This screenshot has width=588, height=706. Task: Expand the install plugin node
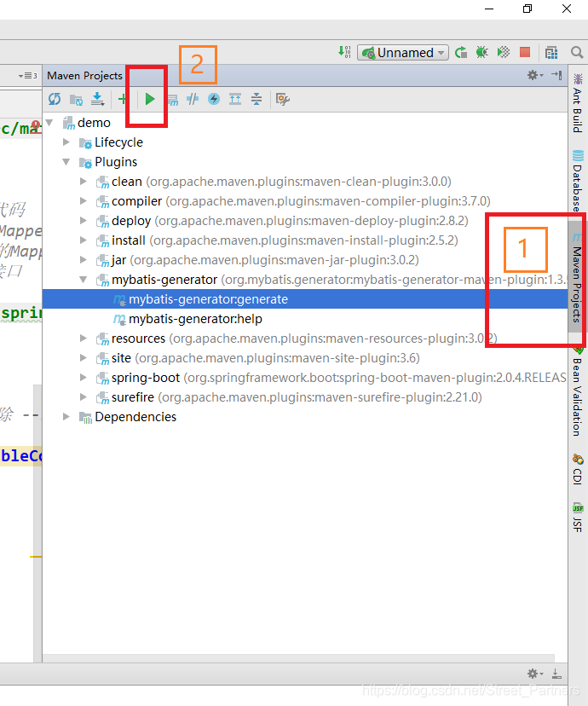84,240
